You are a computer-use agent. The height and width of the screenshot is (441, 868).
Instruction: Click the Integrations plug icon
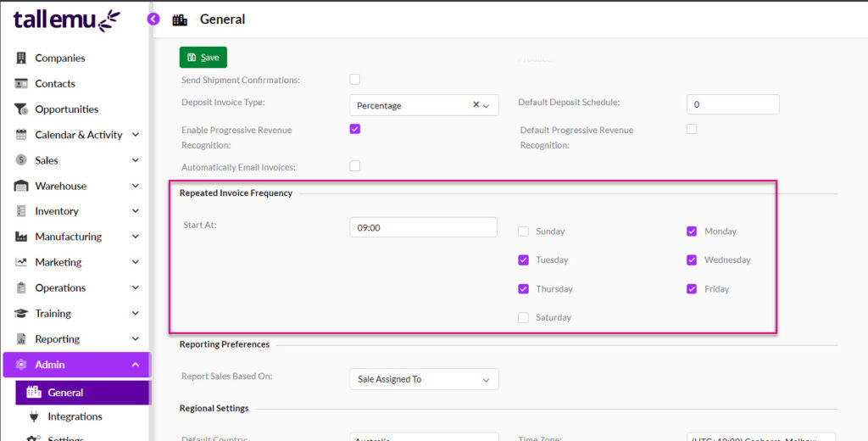(34, 416)
